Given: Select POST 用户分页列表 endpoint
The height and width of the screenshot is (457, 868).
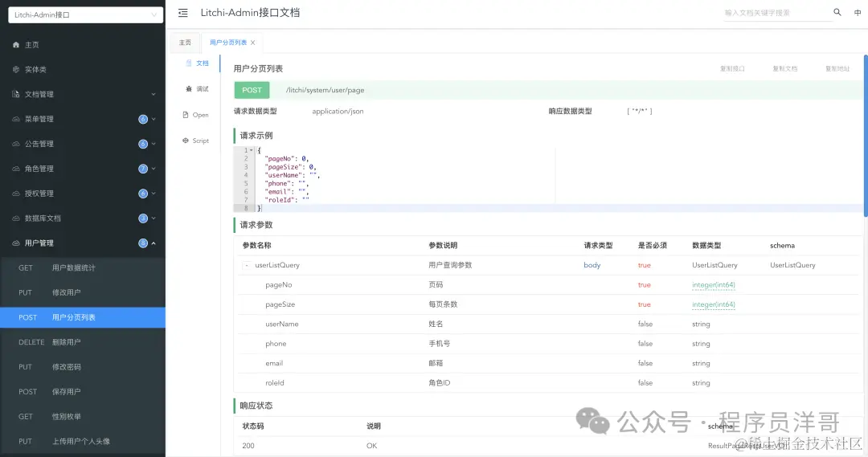Looking at the screenshot, I should 83,317.
